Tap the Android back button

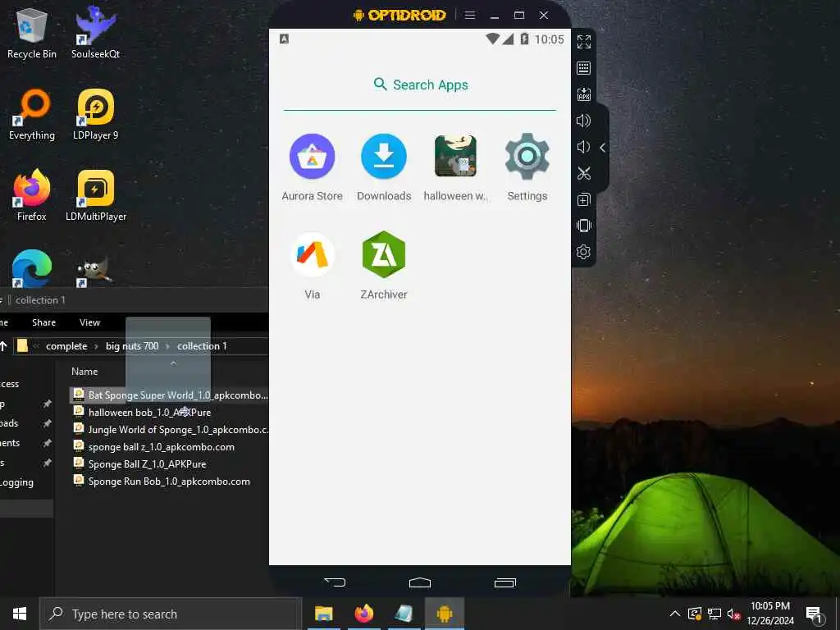pyautogui.click(x=336, y=582)
